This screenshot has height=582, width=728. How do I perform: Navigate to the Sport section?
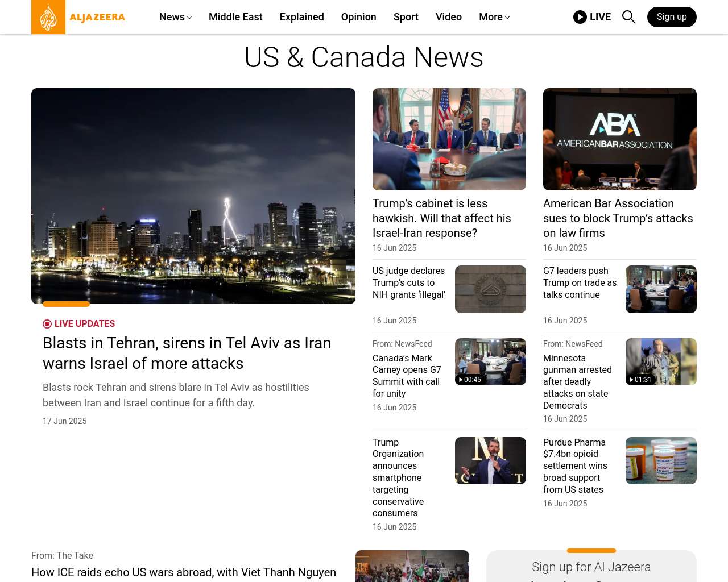(x=406, y=17)
